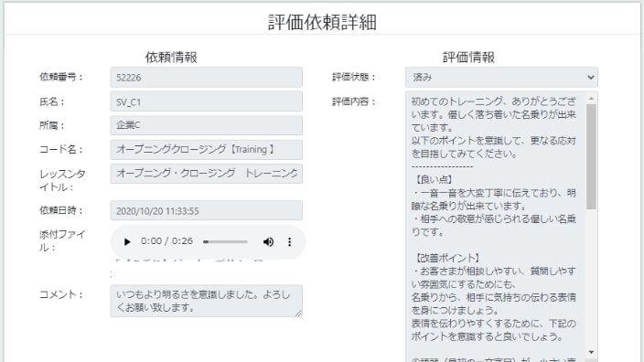644x362 pixels.
Task: Click the 評価内容 scrollbar thumb
Action: point(591,157)
